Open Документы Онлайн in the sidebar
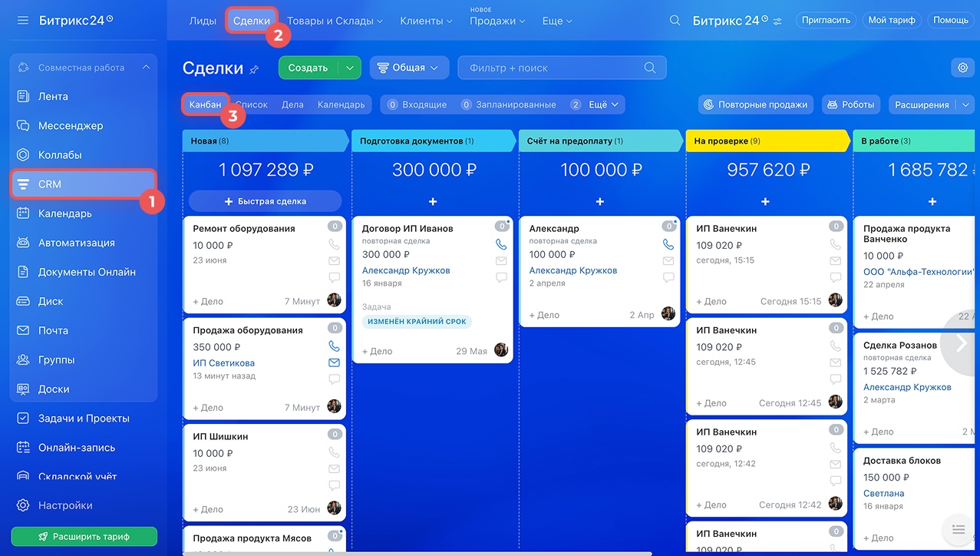 (x=87, y=272)
